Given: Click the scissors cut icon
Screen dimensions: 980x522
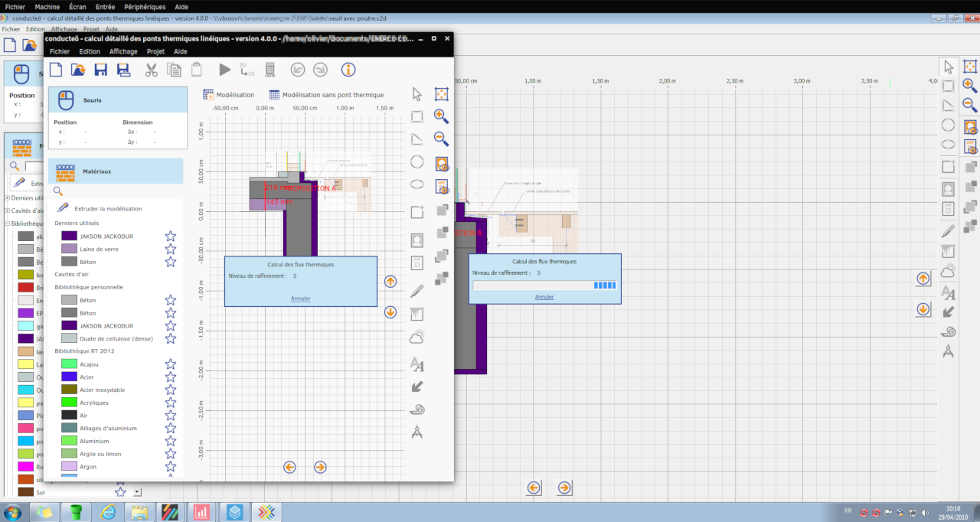Looking at the screenshot, I should coord(151,70).
